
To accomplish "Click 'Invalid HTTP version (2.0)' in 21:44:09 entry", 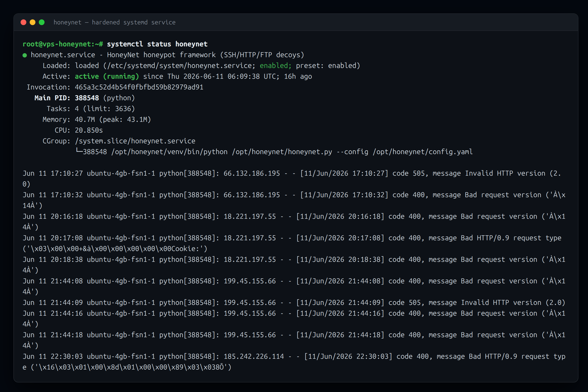I will (x=513, y=303).
